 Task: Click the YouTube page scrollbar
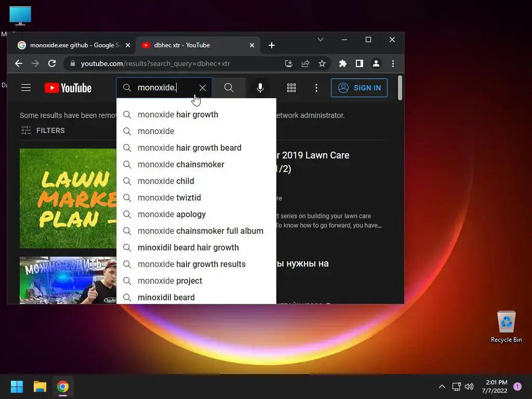[x=400, y=88]
